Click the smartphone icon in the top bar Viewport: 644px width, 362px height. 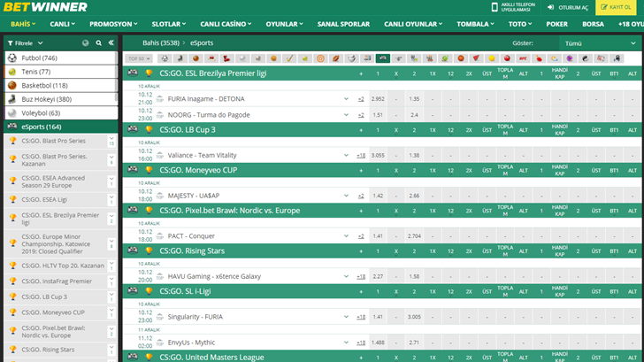pos(494,7)
